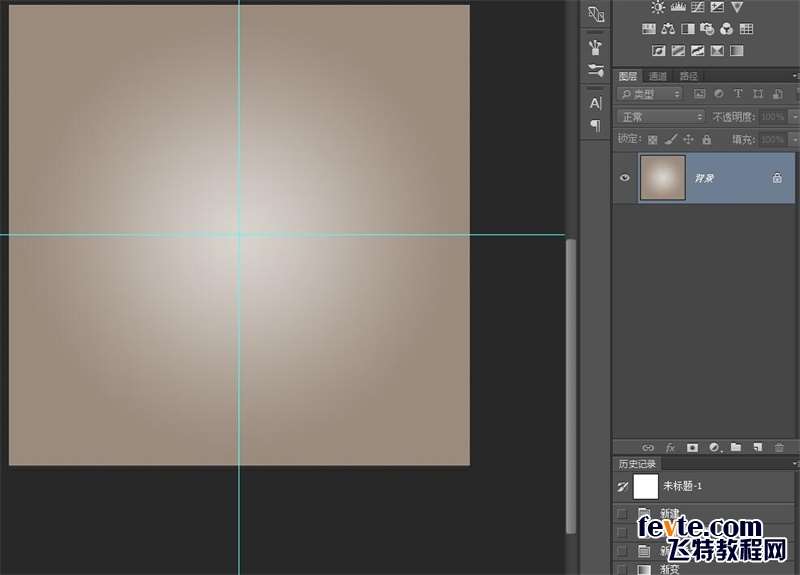Add a Color Lookup adjustment

[x=746, y=29]
